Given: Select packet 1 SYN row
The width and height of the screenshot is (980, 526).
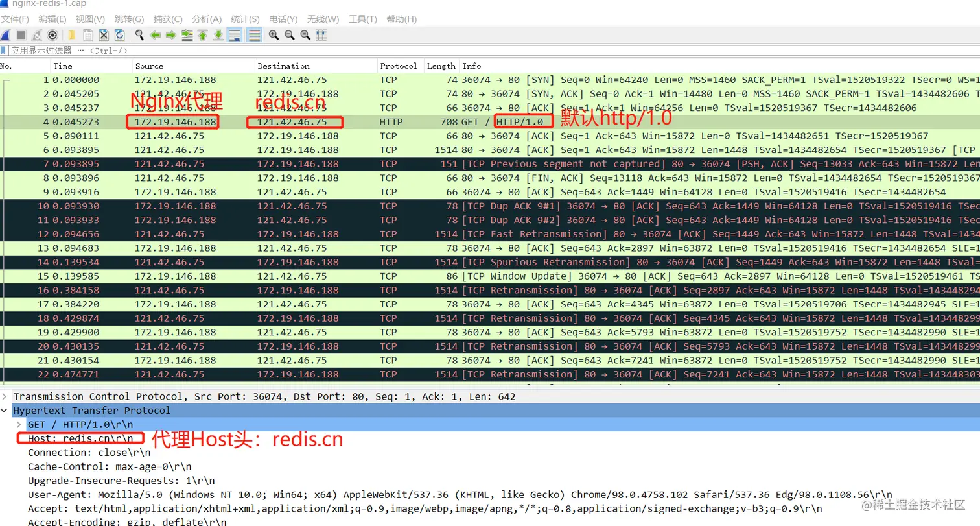Looking at the screenshot, I should tap(490, 80).
